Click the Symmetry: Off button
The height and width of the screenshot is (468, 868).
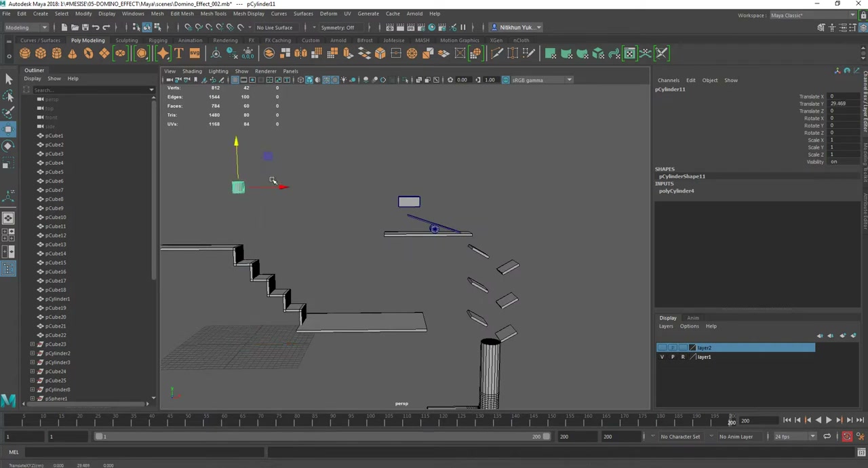[x=337, y=27]
